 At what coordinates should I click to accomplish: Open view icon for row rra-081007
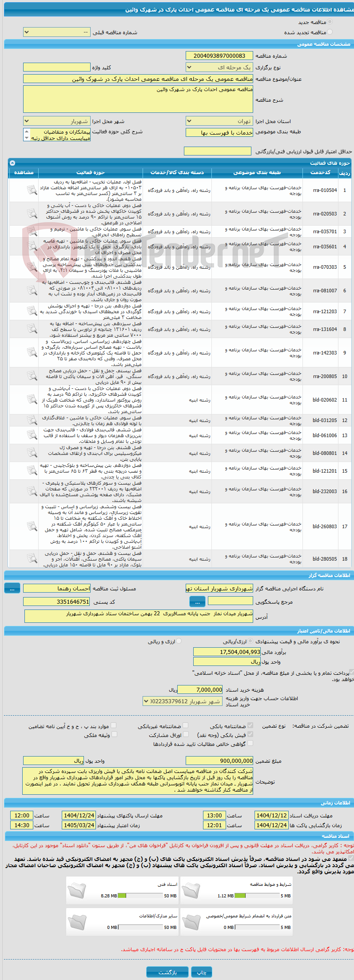point(32,291)
